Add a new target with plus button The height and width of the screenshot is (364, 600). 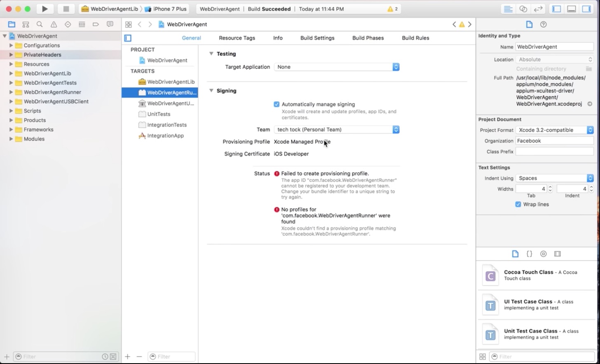pyautogui.click(x=127, y=357)
